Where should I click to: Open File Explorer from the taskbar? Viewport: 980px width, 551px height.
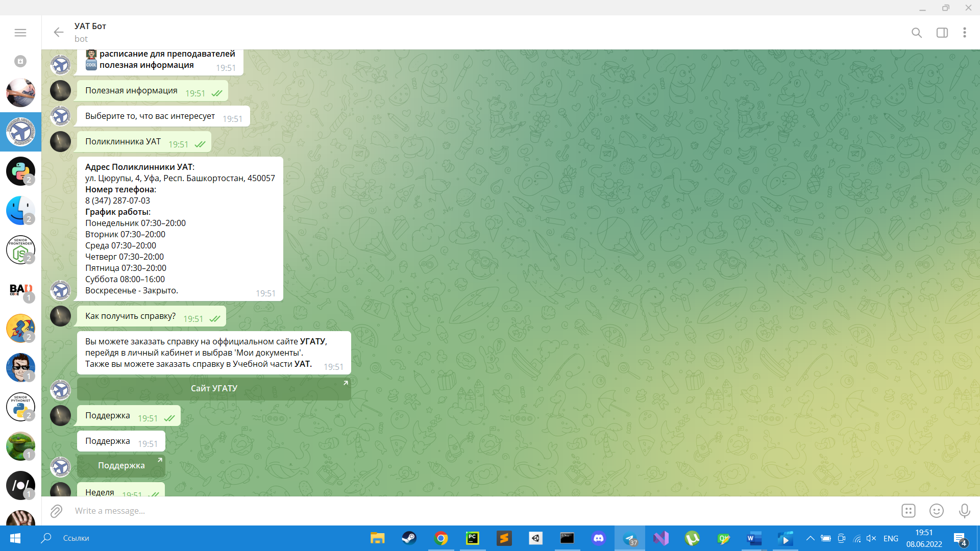pyautogui.click(x=377, y=538)
